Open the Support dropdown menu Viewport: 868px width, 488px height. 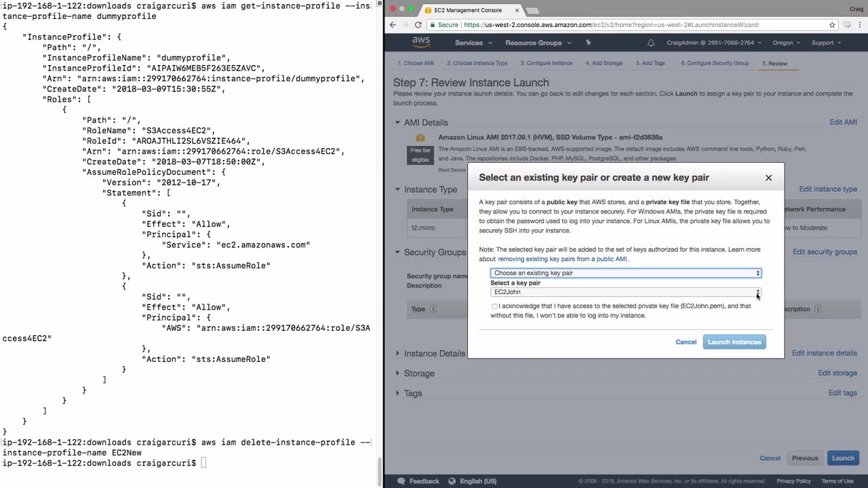pyautogui.click(x=826, y=43)
